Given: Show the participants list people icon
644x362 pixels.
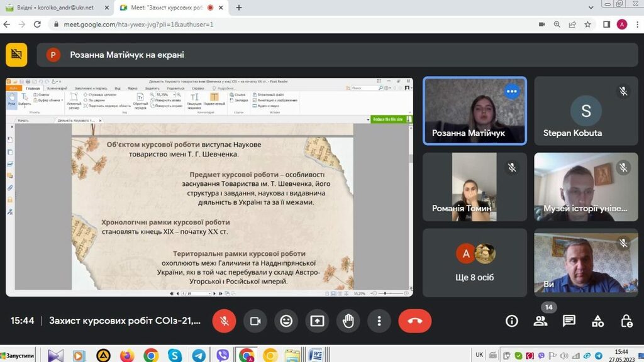Looking at the screenshot, I should (540, 321).
